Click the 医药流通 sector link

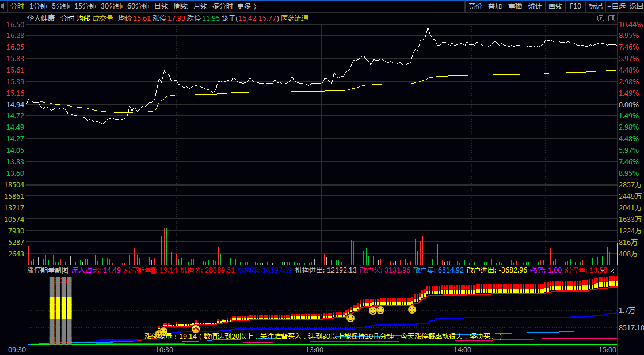pos(295,18)
